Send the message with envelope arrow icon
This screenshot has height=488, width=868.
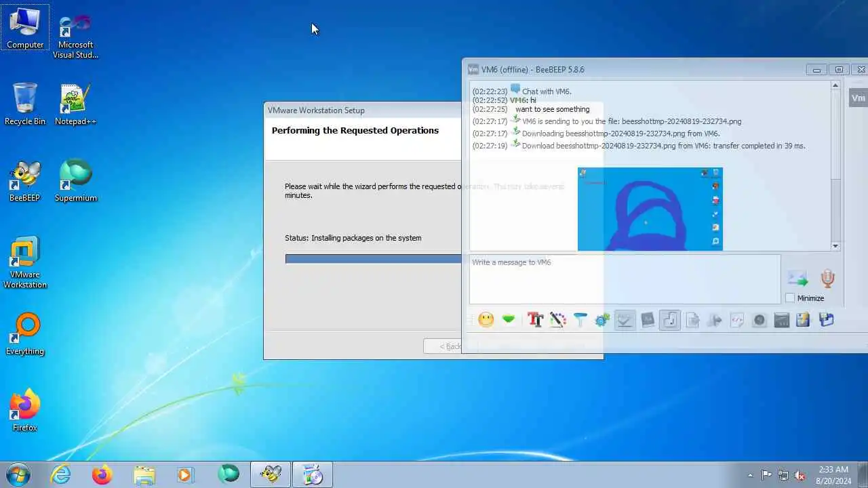coord(797,279)
